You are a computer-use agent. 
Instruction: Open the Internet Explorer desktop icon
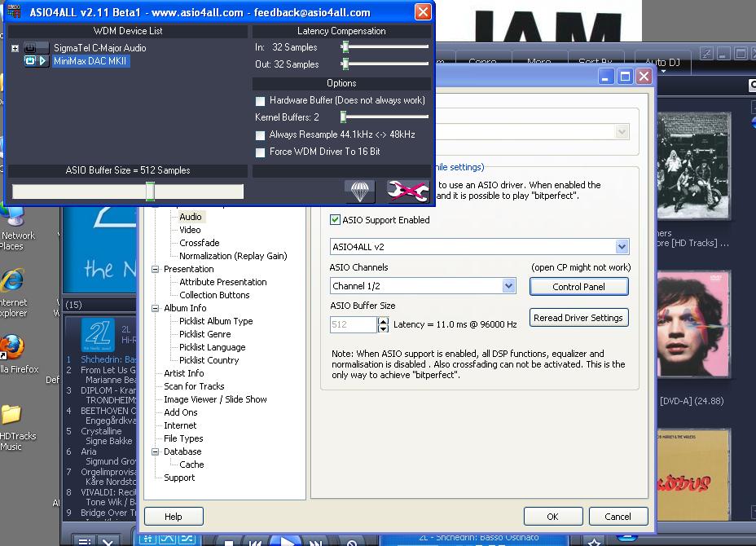click(11, 281)
